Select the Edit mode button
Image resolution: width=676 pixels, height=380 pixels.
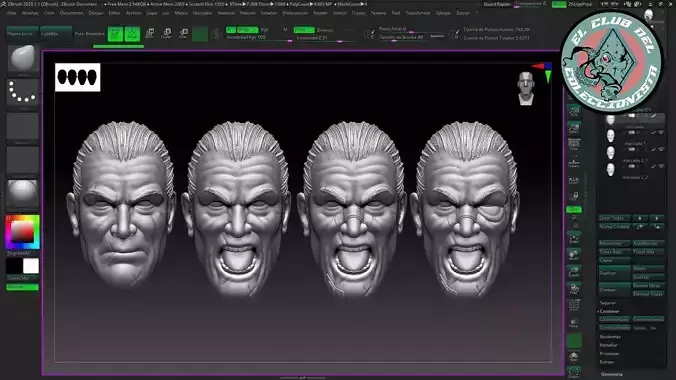click(x=115, y=34)
